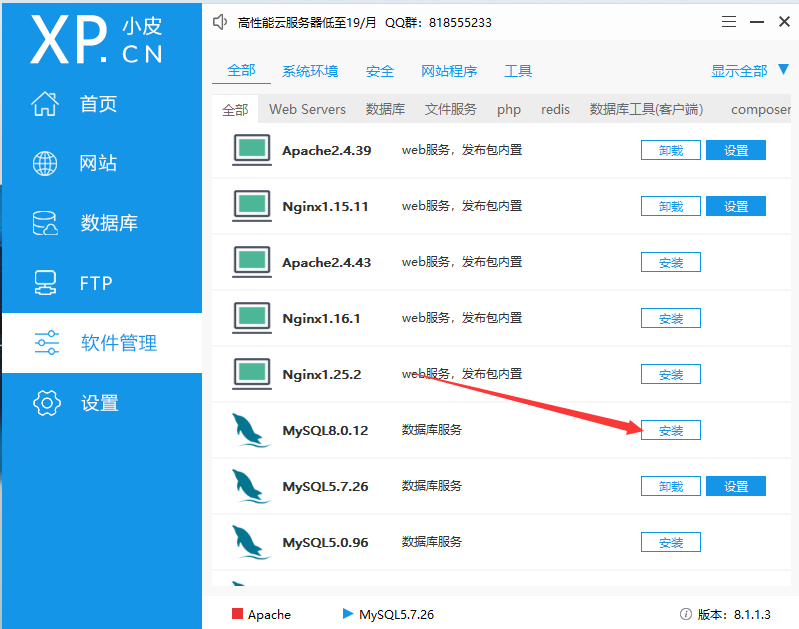Click the globe website icon
Viewport: 799px width, 629px height.
[x=45, y=163]
